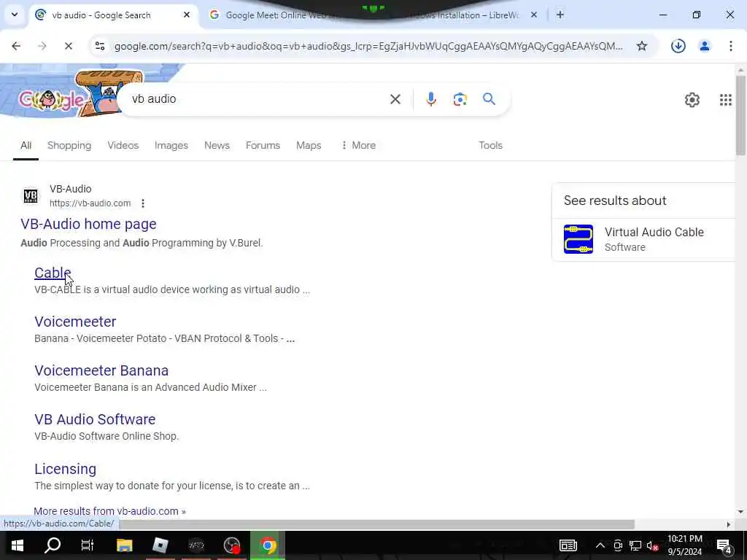
Task: Expand the More filters dropdown
Action: coord(358,145)
